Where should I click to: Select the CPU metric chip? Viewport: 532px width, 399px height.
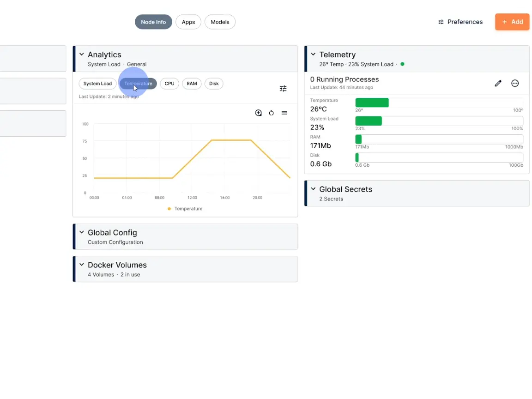click(169, 84)
